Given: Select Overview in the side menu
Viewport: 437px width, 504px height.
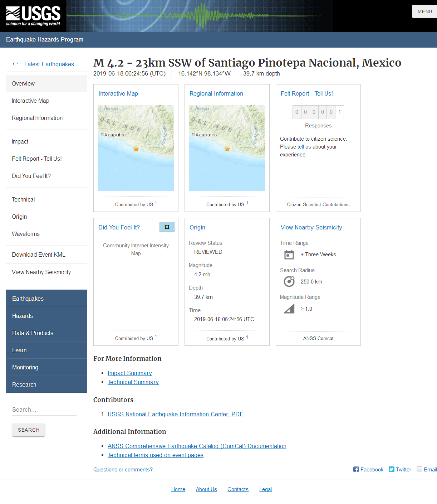Looking at the screenshot, I should (x=46, y=83).
